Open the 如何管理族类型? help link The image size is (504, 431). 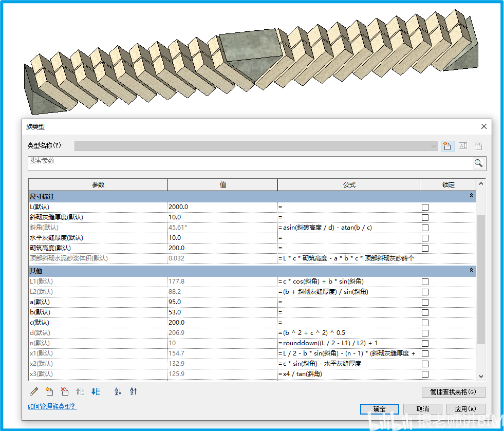pyautogui.click(x=52, y=406)
